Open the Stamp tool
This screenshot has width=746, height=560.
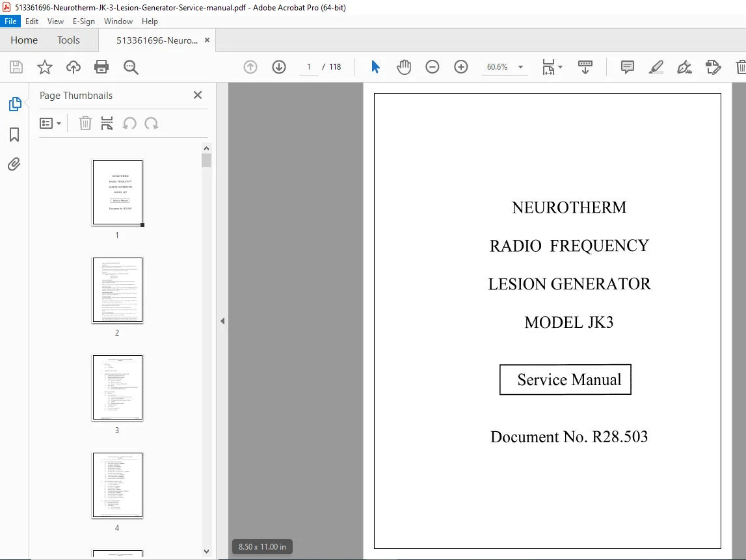click(713, 67)
